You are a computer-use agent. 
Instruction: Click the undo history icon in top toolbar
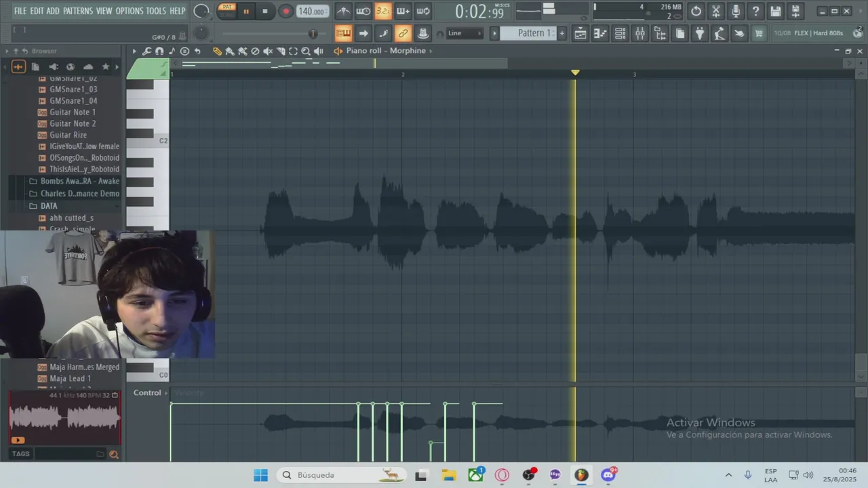pyautogui.click(x=696, y=11)
